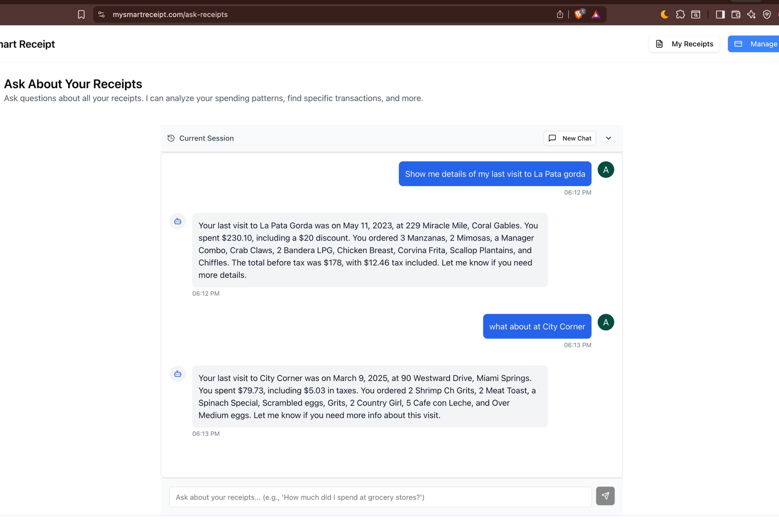Open site settings icon beside the URL
Image resolution: width=779 pixels, height=532 pixels.
[x=102, y=14]
